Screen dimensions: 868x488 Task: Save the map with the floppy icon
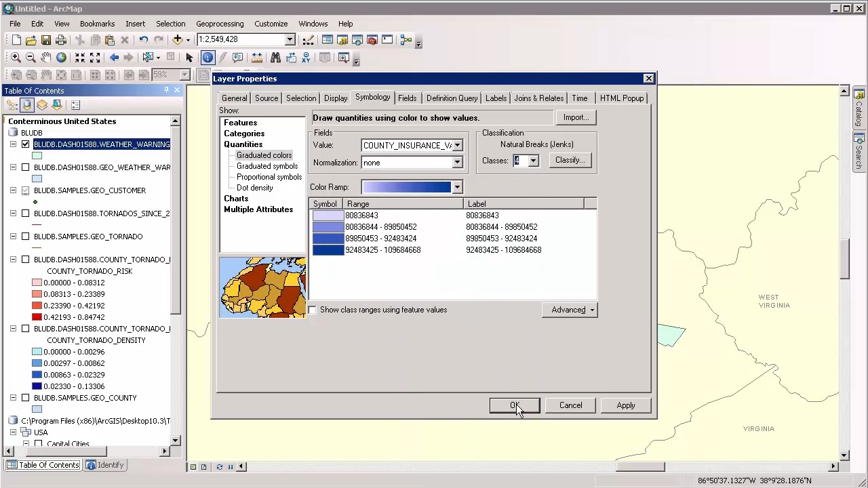[x=46, y=40]
